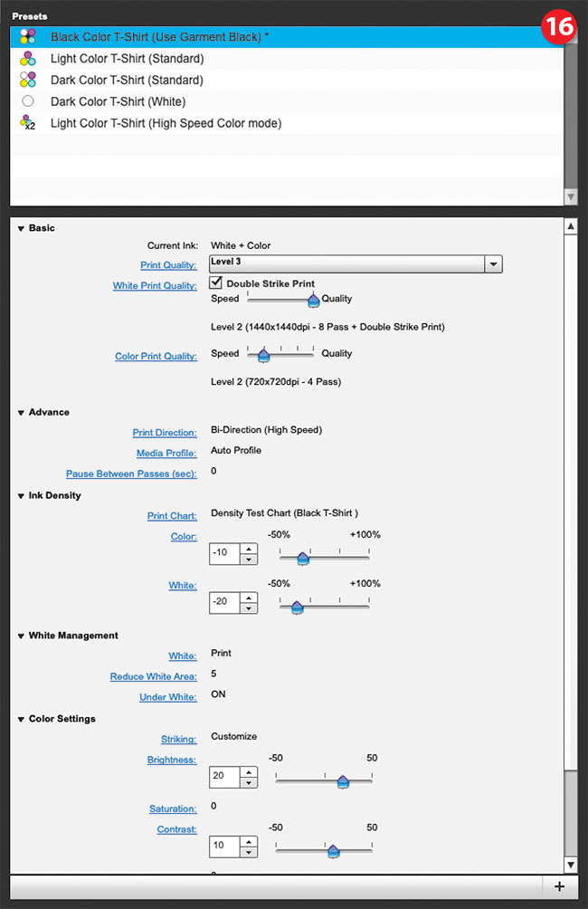This screenshot has height=909, width=588.
Task: Click the High Speed Color mode x2 icon
Action: point(28,123)
